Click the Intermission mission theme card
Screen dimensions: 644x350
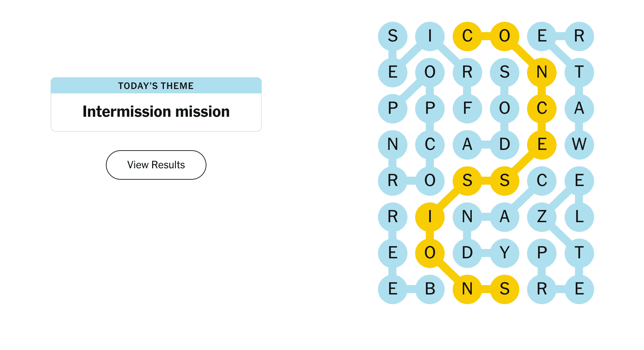(x=156, y=112)
